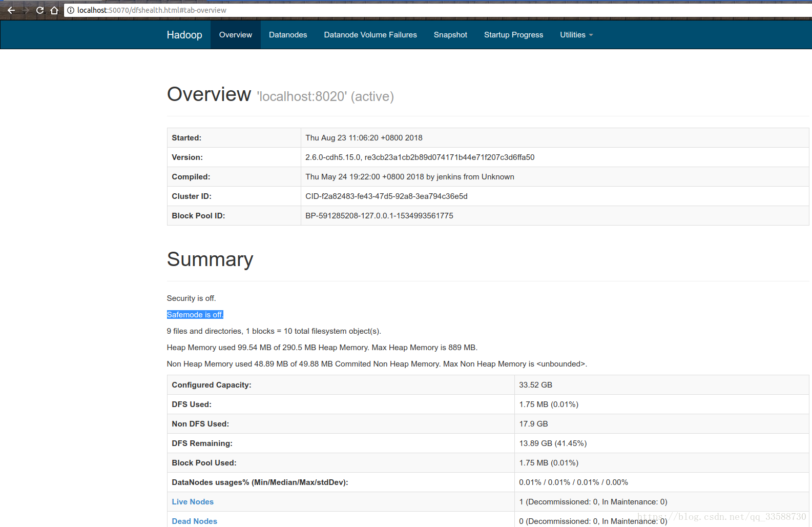The width and height of the screenshot is (812, 527).
Task: Select the Started timestamp value
Action: (364, 138)
